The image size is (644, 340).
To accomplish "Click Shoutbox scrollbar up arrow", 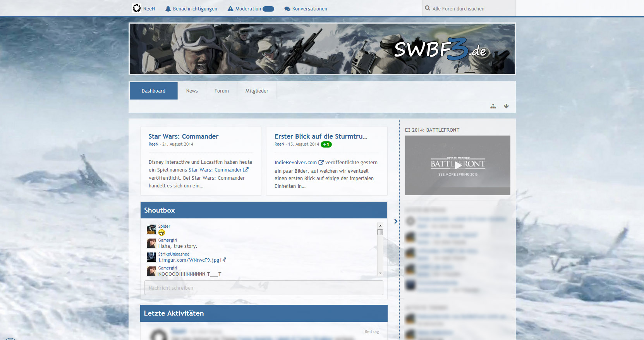I will tap(380, 225).
